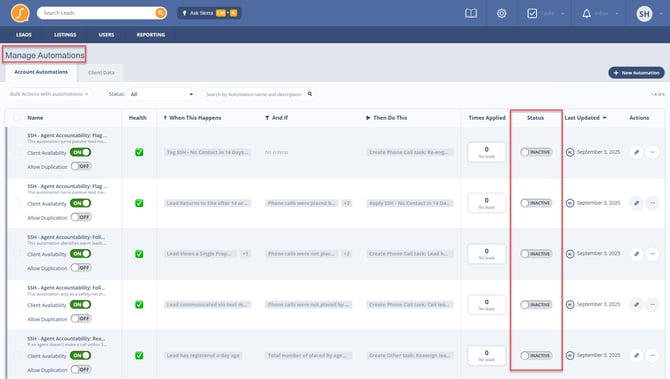This screenshot has height=379, width=670.
Task: Activate Inactive status for Lead communicated via text row
Action: pos(536,305)
